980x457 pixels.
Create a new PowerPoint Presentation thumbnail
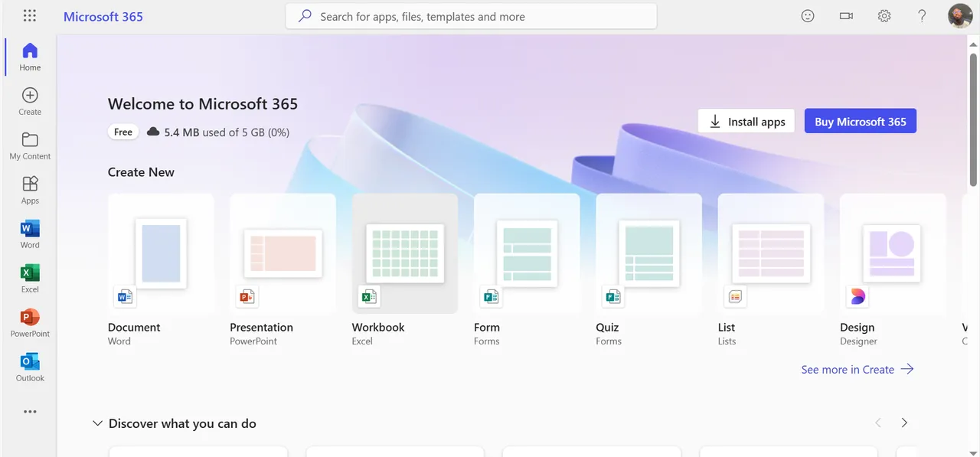283,253
